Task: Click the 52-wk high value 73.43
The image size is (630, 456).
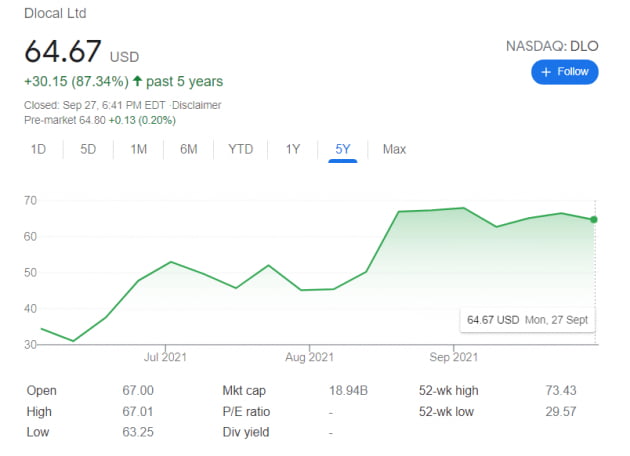Action: (560, 391)
